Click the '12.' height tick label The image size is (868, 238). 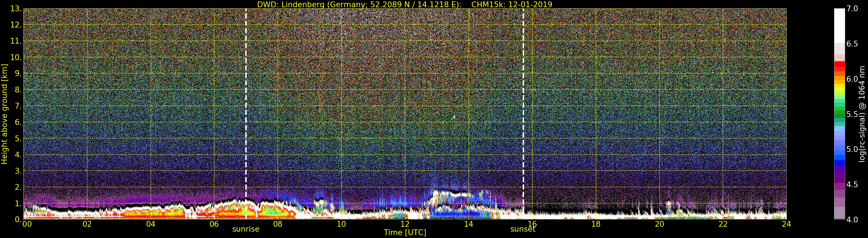[x=16, y=25]
